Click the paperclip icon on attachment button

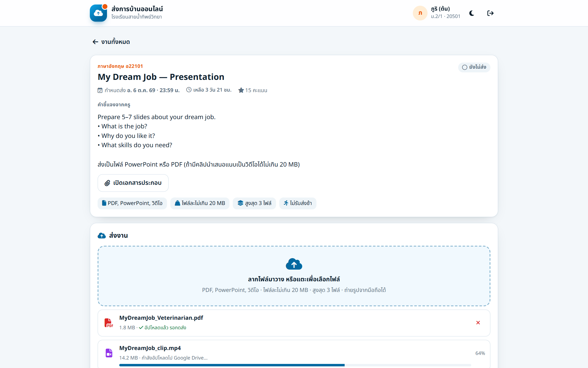click(108, 183)
